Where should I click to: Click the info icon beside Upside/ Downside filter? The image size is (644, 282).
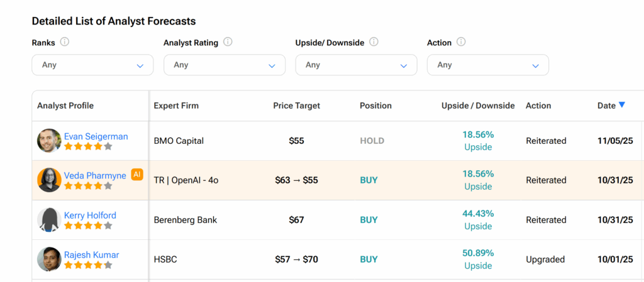coord(374,42)
